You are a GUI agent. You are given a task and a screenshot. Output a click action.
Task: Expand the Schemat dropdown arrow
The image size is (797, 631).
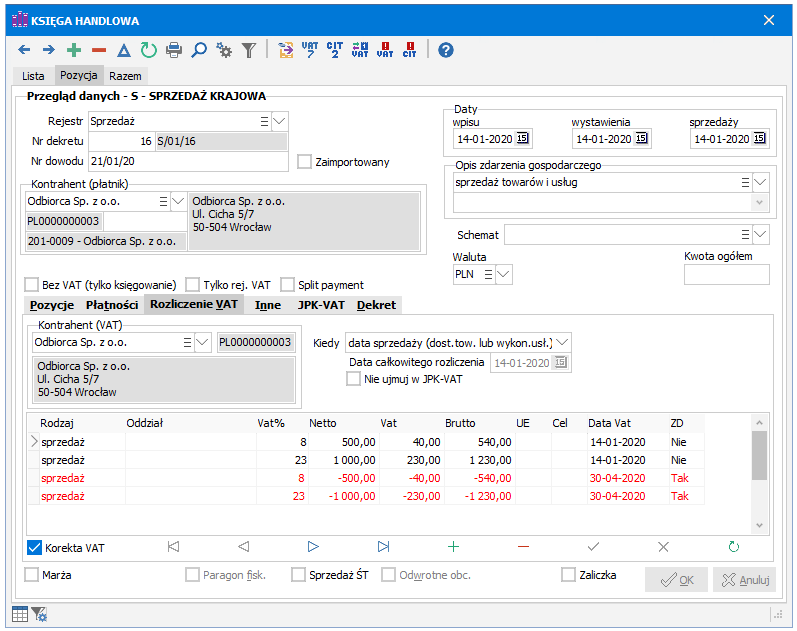[x=760, y=234]
